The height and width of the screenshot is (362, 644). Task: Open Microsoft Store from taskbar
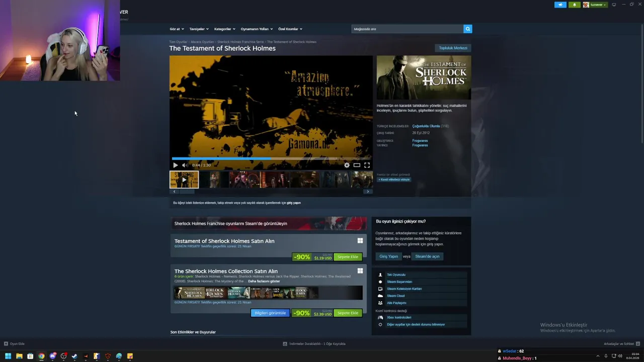[30, 356]
